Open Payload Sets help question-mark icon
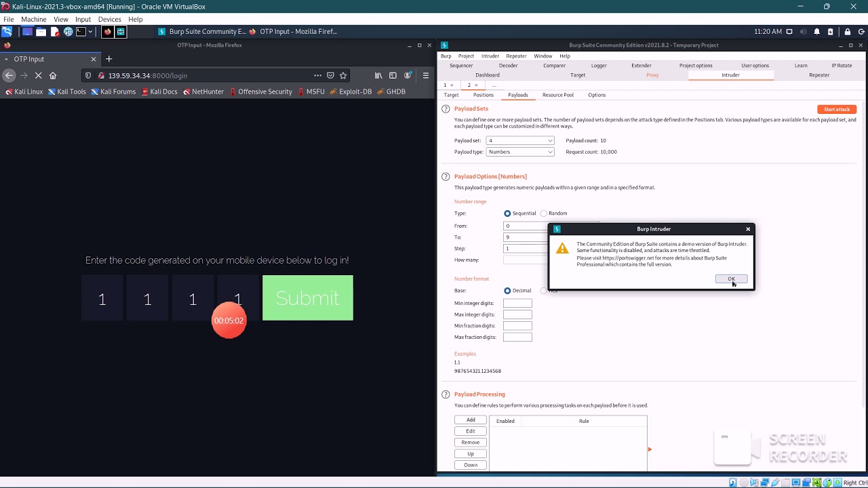The image size is (868, 488). click(x=446, y=109)
